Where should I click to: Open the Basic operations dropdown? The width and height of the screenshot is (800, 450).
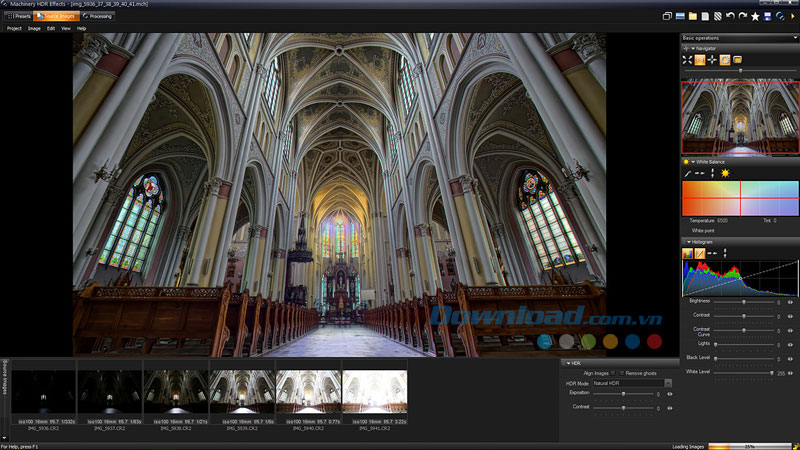click(x=739, y=38)
